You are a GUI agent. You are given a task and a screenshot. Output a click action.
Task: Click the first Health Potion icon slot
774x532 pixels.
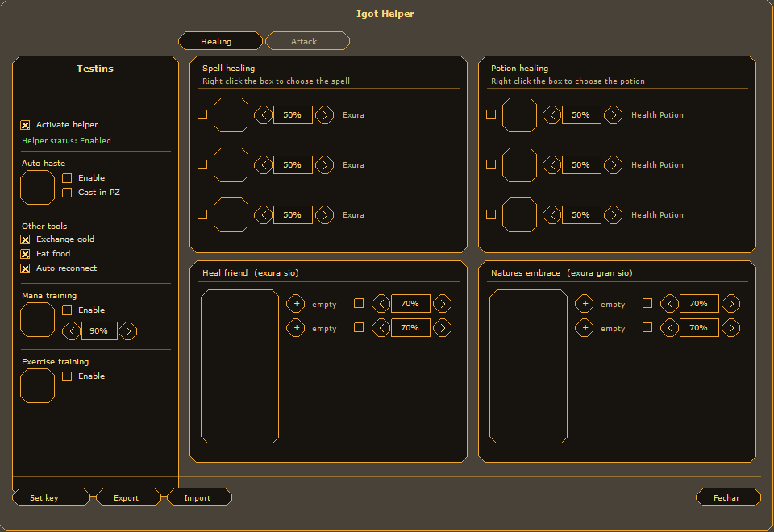519,115
